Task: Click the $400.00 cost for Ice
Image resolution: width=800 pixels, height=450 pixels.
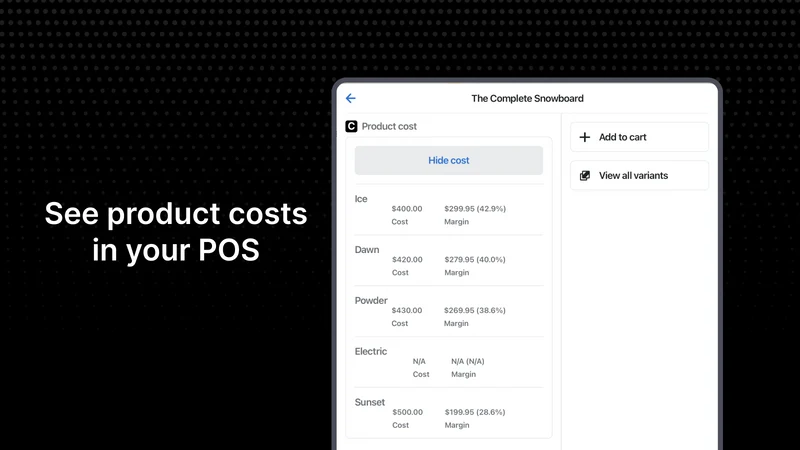Action: tap(407, 209)
